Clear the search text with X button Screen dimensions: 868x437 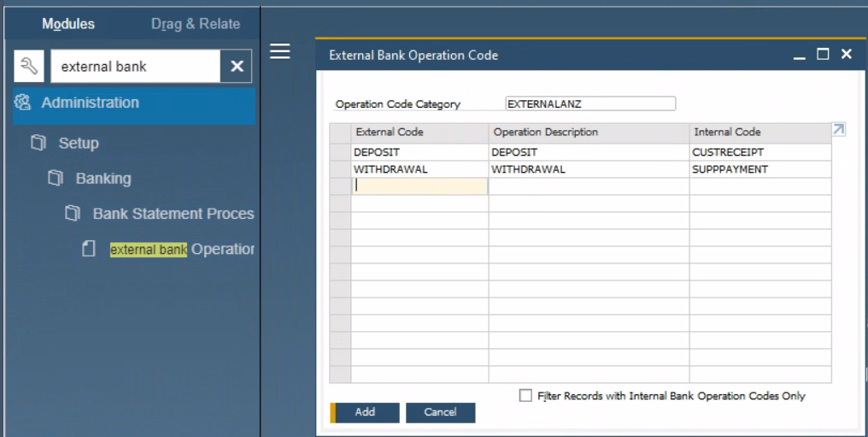click(x=237, y=67)
